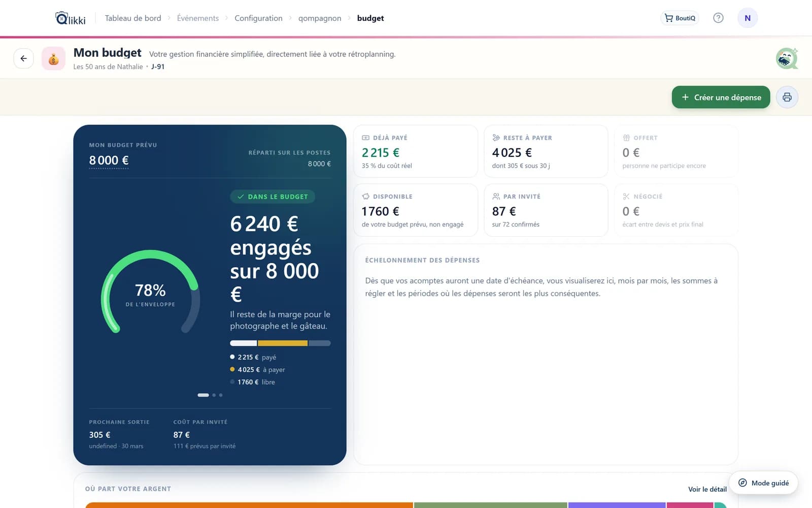Create a new expense with Créer une dépense

[721, 97]
